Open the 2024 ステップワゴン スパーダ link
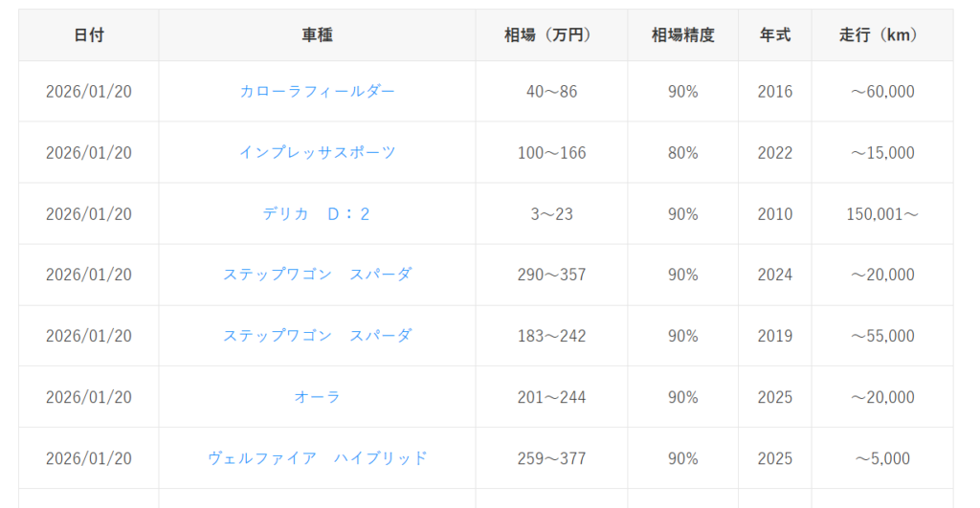Viewport: 980px width, 508px height. (x=317, y=276)
